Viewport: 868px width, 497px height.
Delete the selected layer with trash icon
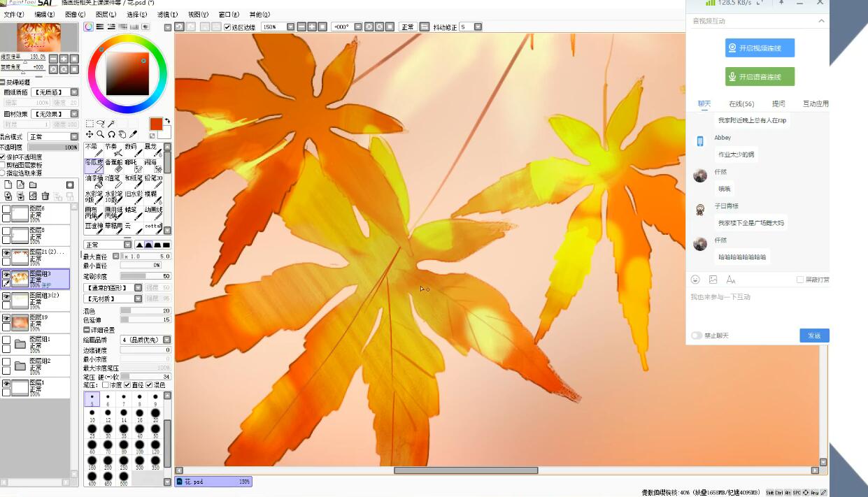tap(45, 196)
